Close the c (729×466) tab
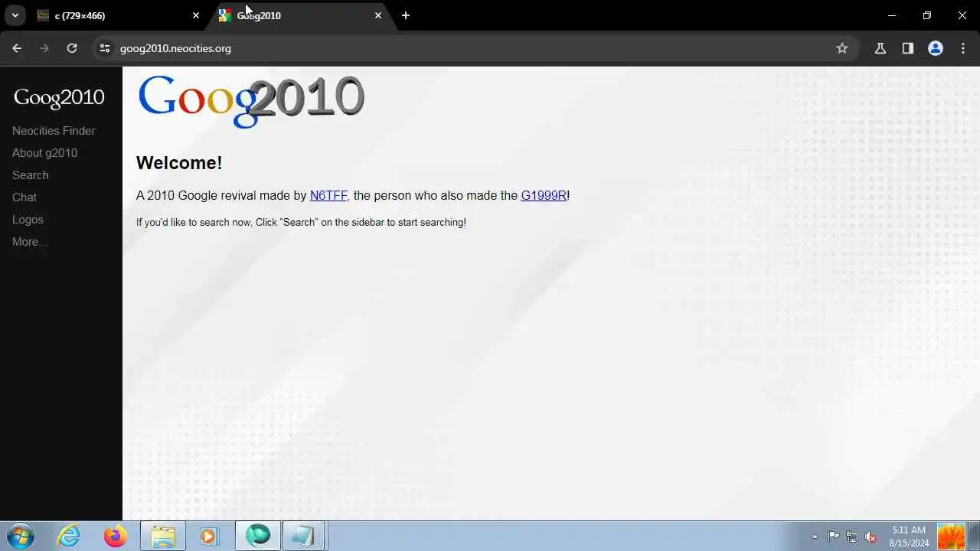Viewport: 980px width, 551px height. 196,15
